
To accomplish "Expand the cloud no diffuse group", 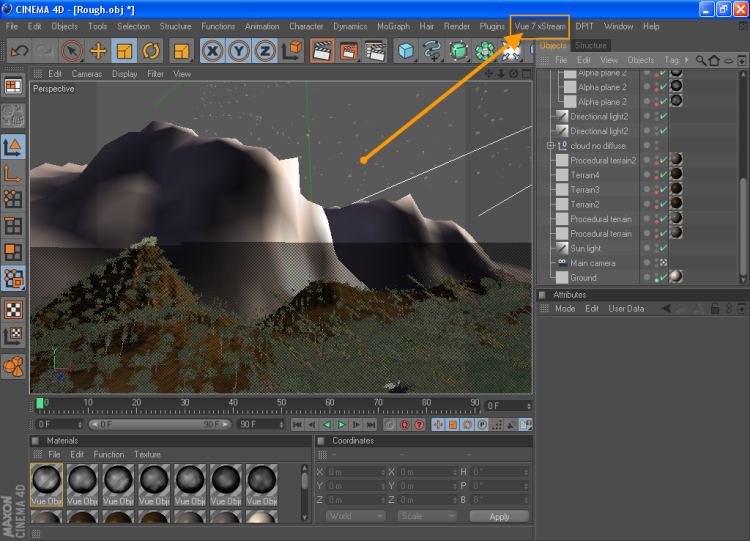I will point(551,145).
